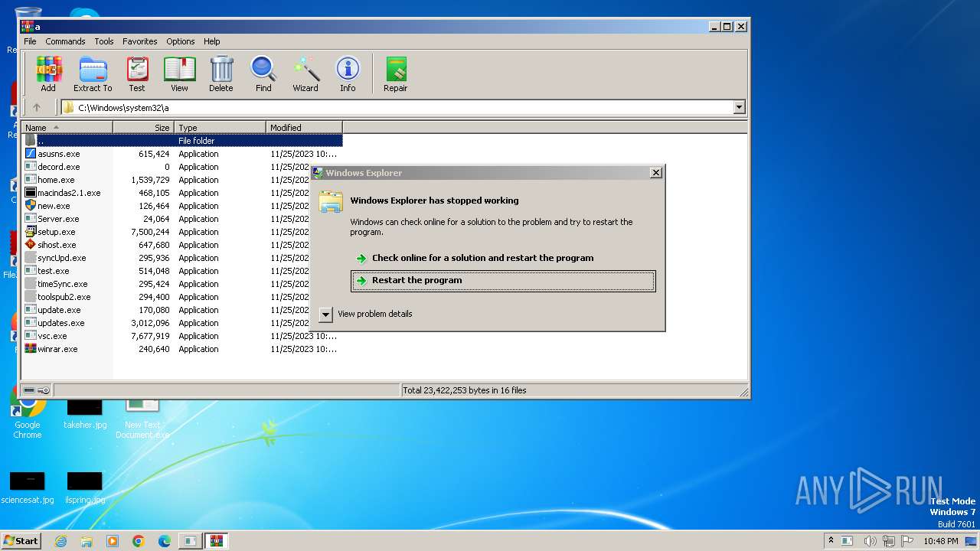Screen dimensions: 980x551
Task: Select the home.exe row
Action: click(182, 180)
